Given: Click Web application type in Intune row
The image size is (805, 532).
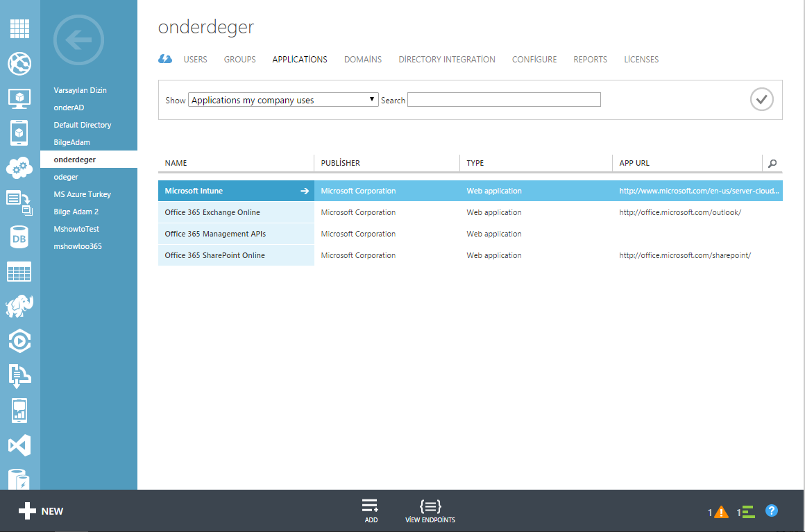Looking at the screenshot, I should coord(494,191).
